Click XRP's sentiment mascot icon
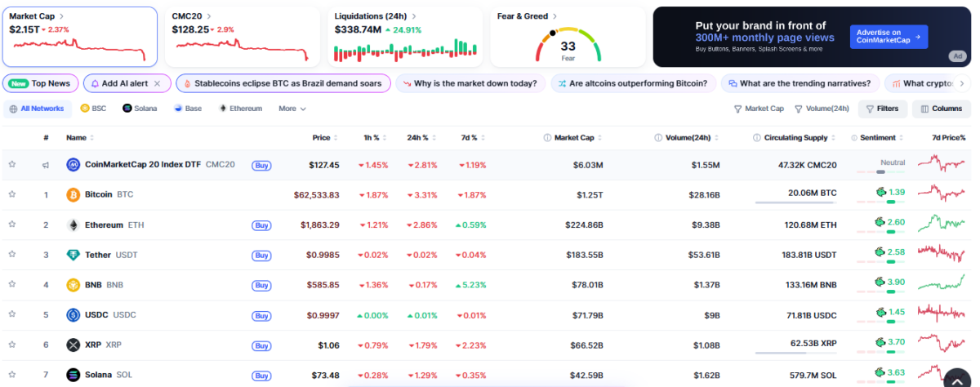The image size is (980, 387). coord(880,342)
